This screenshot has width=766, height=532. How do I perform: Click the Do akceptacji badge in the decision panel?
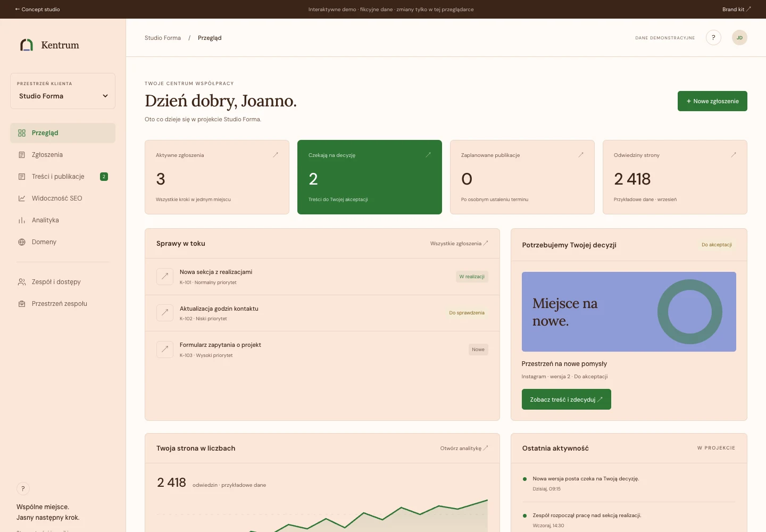click(x=717, y=245)
